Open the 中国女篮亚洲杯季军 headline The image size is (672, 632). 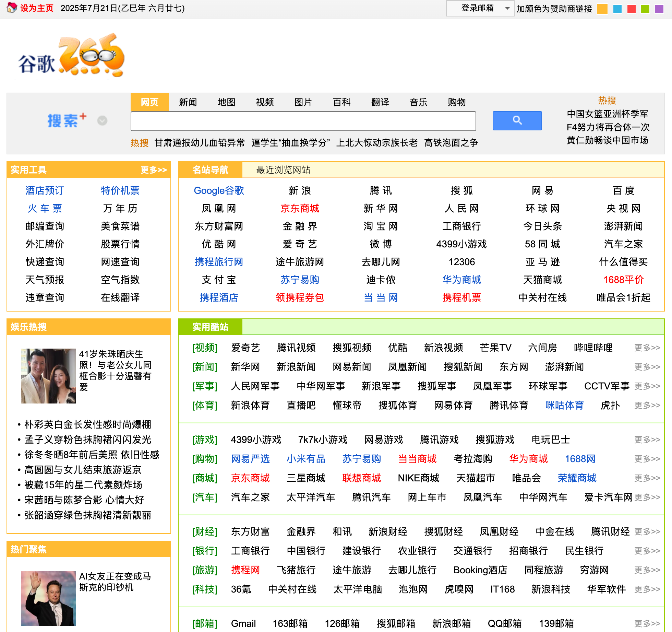(608, 114)
